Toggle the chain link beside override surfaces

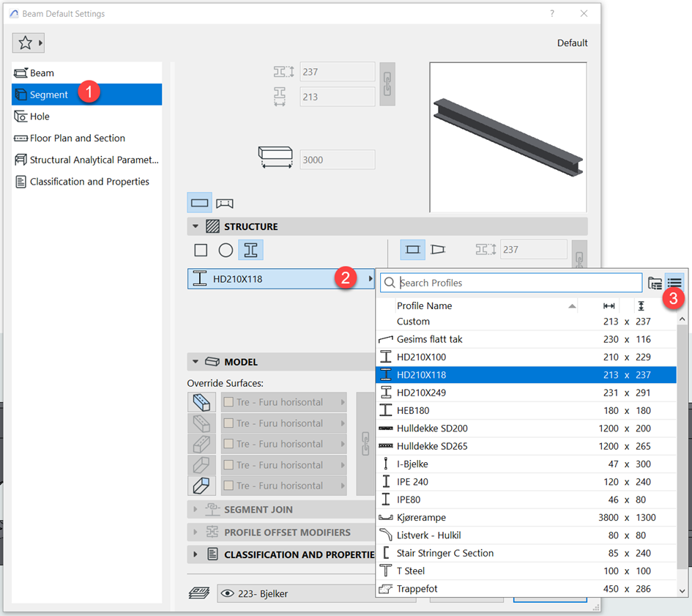[x=365, y=444]
